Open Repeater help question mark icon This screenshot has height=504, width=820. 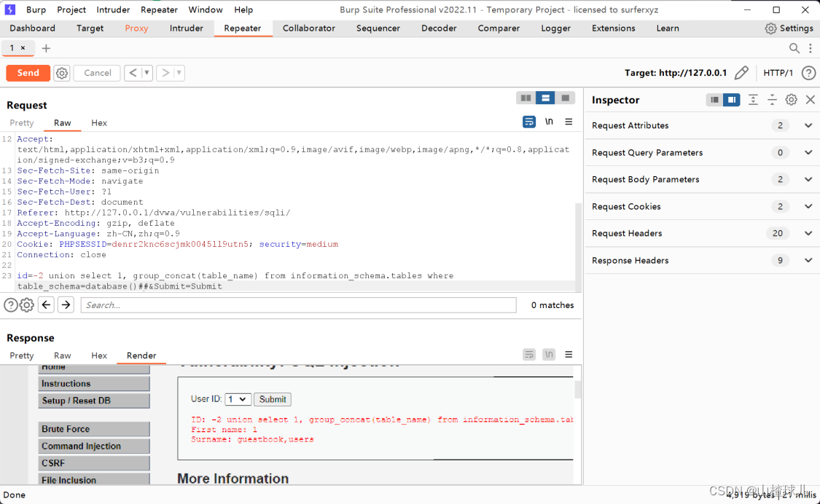[x=808, y=73]
